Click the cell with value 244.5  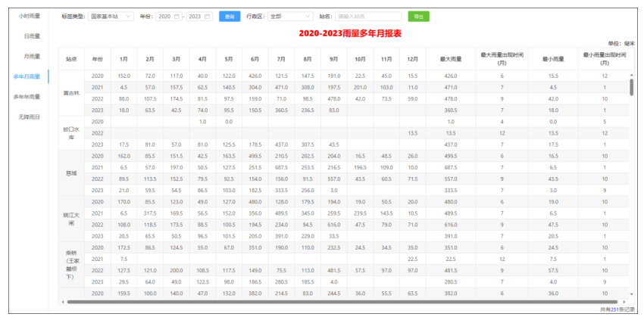click(334, 294)
